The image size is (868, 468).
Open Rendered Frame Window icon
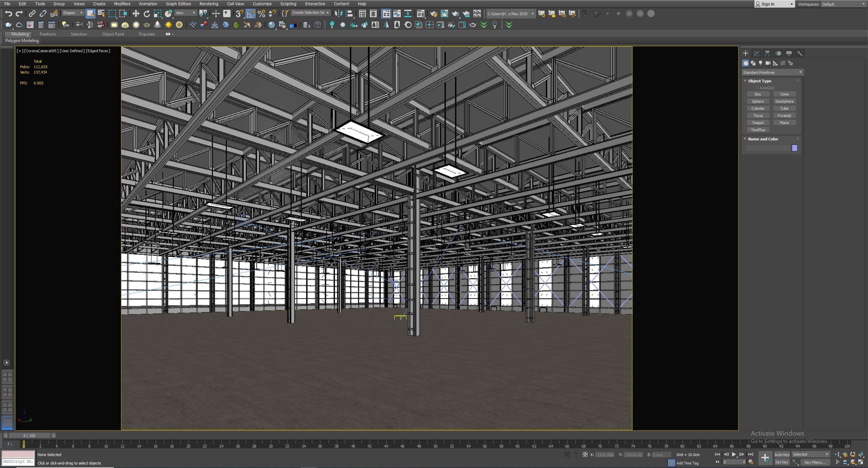[x=444, y=14]
